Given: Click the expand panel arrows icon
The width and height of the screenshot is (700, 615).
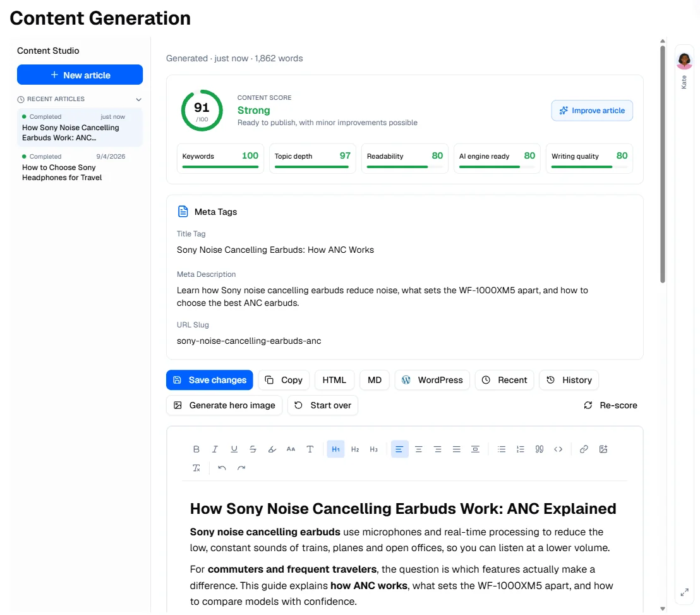Looking at the screenshot, I should (684, 592).
